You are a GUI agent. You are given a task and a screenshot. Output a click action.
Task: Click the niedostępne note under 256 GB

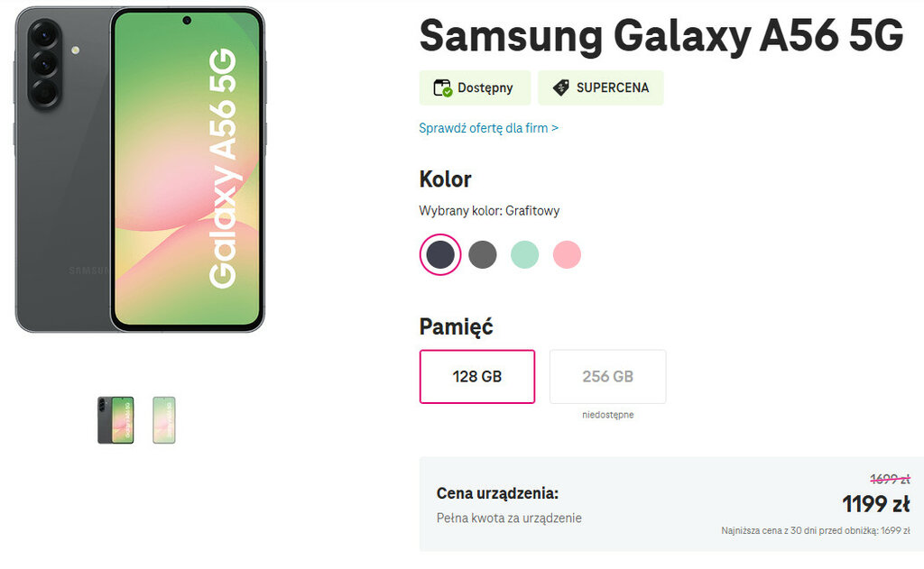point(607,415)
